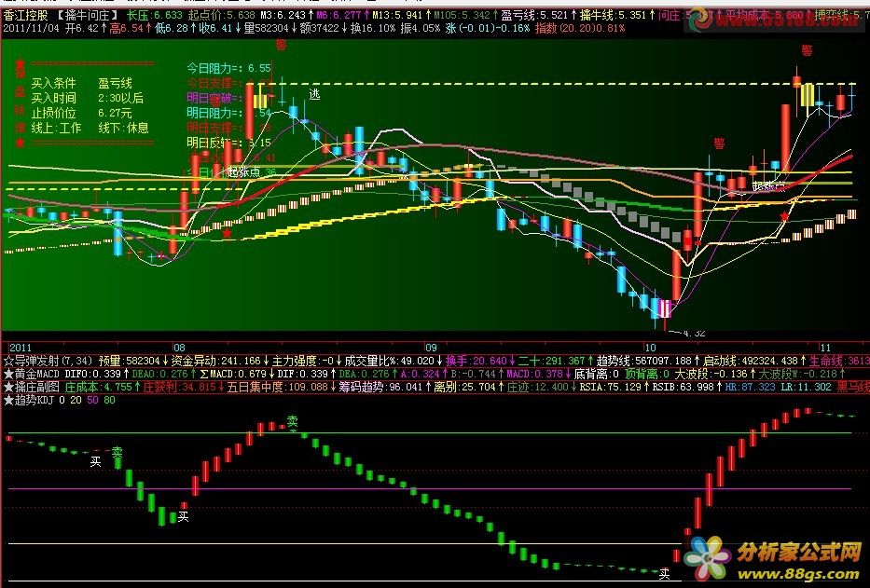This screenshot has height=588, width=870.
Task: Click the 启动线:492324.438 value
Action: [750, 362]
